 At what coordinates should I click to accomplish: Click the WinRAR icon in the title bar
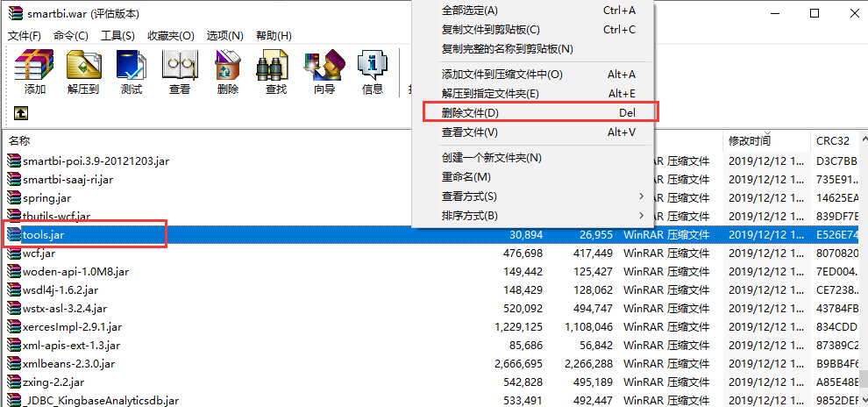16,13
